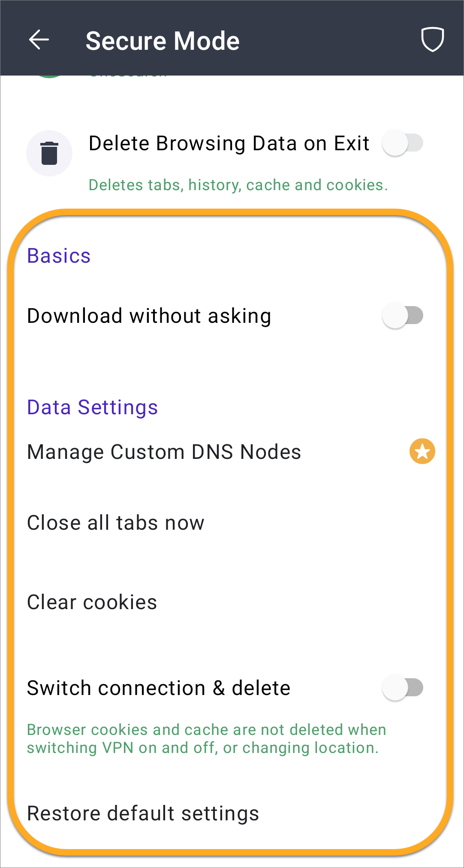The width and height of the screenshot is (464, 868).
Task: Tap the Download without asking label
Action: pos(149,316)
